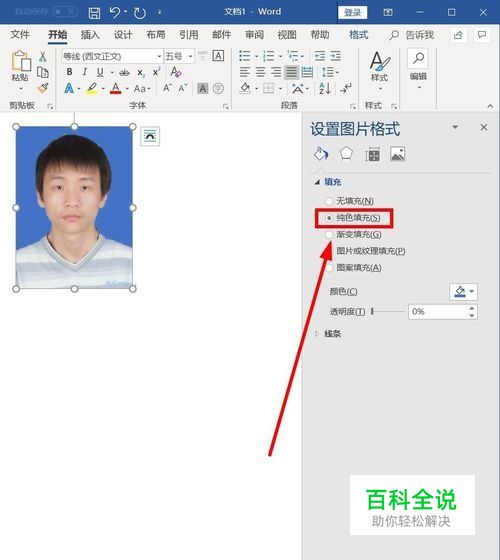Screen dimensions: 500x560
Task: Open format pane options dropdown arrow
Action: pos(455,127)
